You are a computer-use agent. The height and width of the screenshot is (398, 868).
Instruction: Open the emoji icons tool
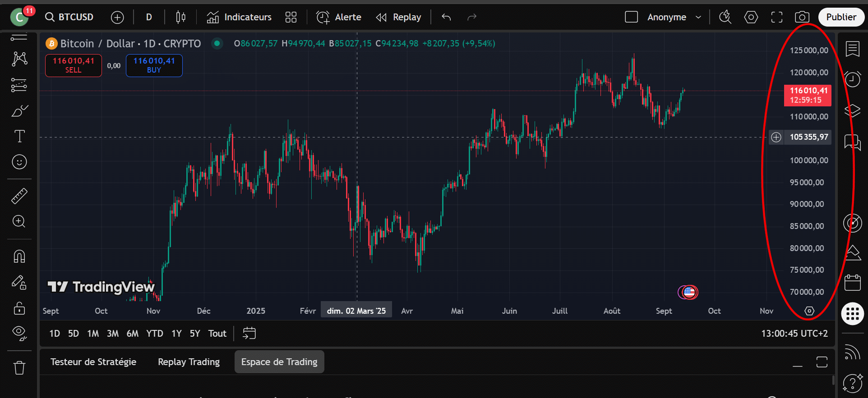19,162
